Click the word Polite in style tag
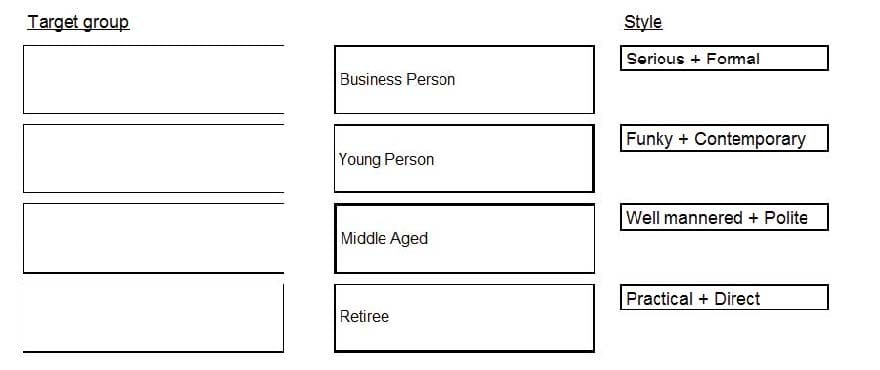The height and width of the screenshot is (370, 880). click(786, 218)
